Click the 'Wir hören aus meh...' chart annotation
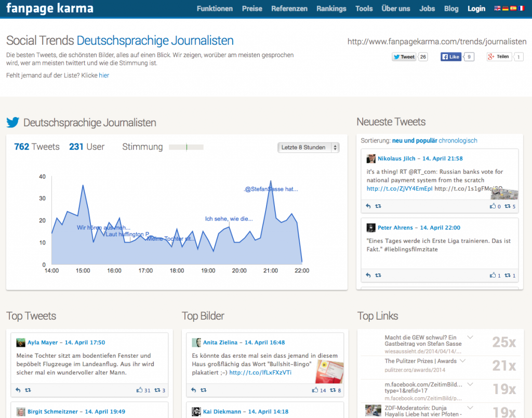532x418 pixels. pyautogui.click(x=103, y=228)
